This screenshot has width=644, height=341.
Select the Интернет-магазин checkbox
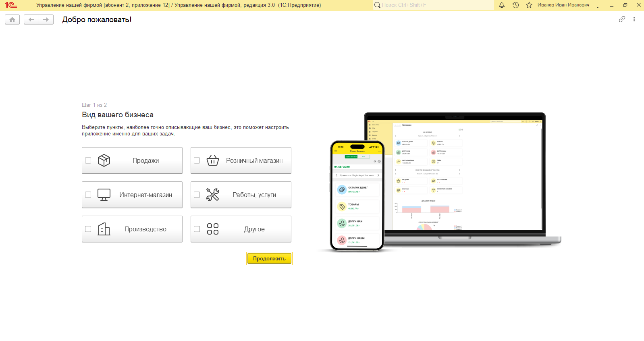[x=88, y=195]
